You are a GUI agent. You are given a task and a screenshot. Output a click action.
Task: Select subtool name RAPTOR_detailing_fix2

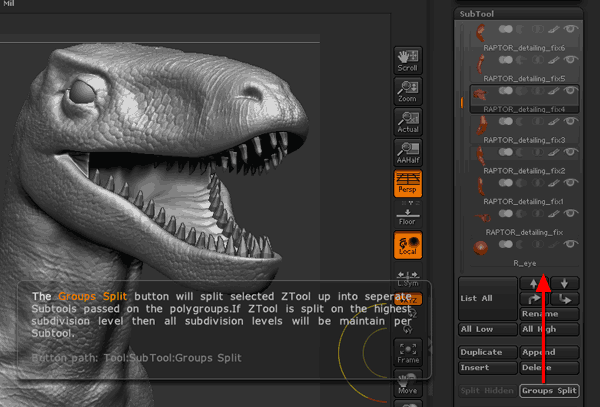524,171
